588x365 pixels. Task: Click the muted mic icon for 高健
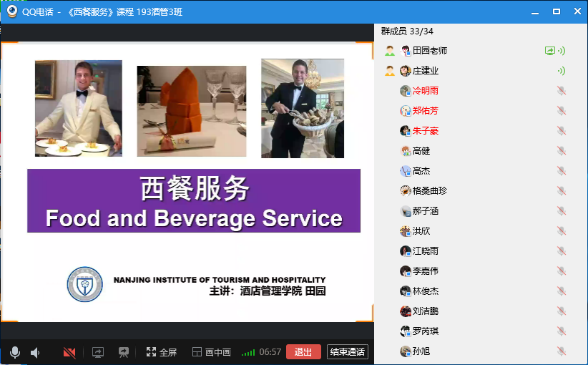562,151
